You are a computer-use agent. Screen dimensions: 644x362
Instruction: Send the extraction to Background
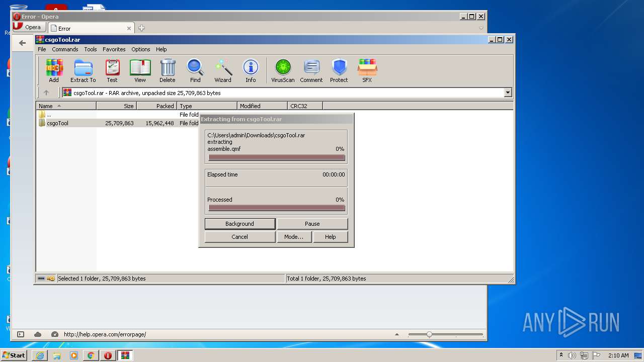240,224
